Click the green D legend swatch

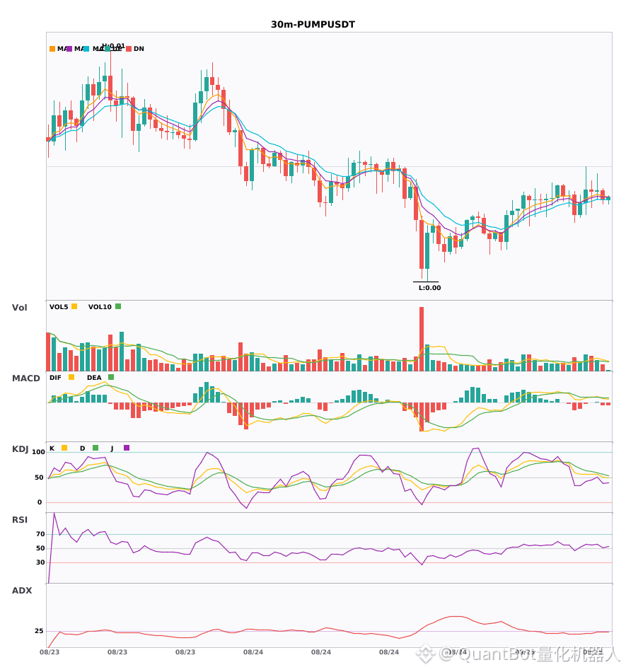(x=95, y=448)
